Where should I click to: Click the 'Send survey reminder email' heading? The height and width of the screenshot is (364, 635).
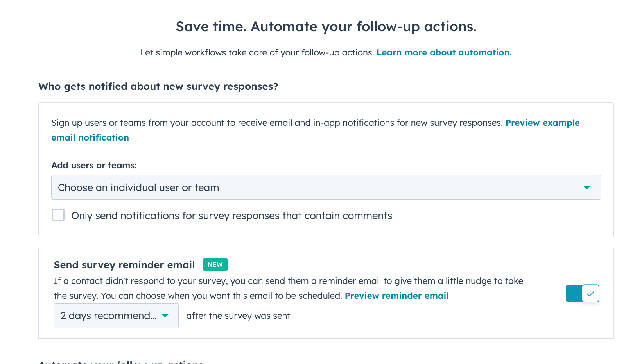click(124, 265)
